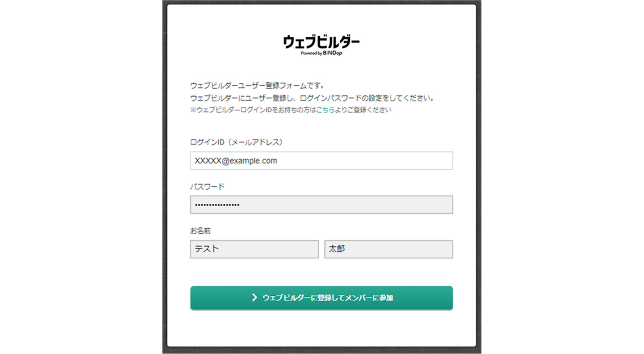
Task: Click blank white margin outside the dialog
Action: (80, 179)
